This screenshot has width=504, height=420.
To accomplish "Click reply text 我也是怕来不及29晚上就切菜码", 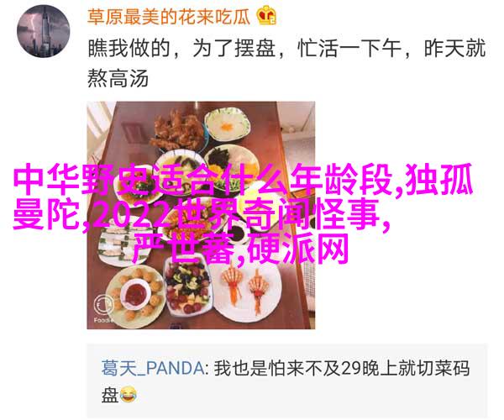I will click(342, 368).
